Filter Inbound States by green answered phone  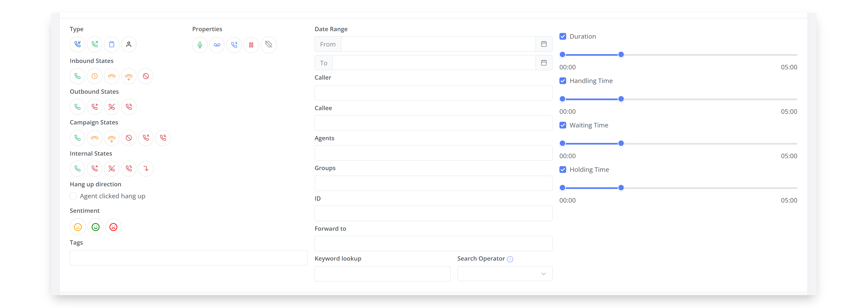(78, 76)
